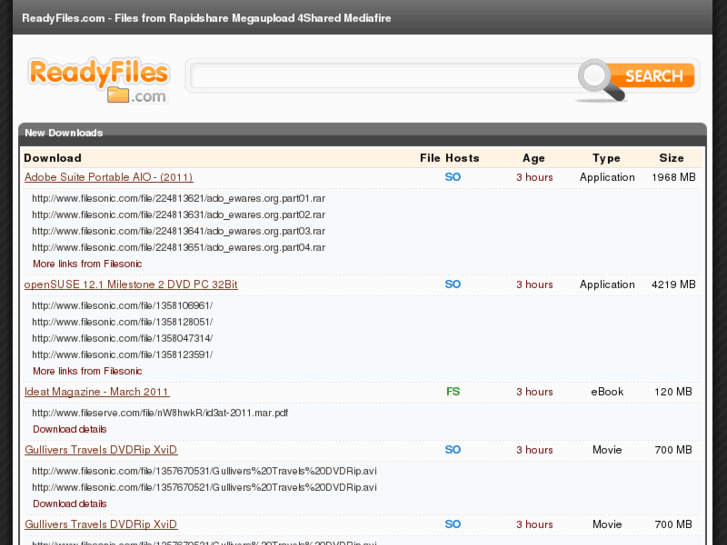Open Adobe Suite Portable AIO (2011) download
Viewport: 727px width, 545px height.
[108, 177]
